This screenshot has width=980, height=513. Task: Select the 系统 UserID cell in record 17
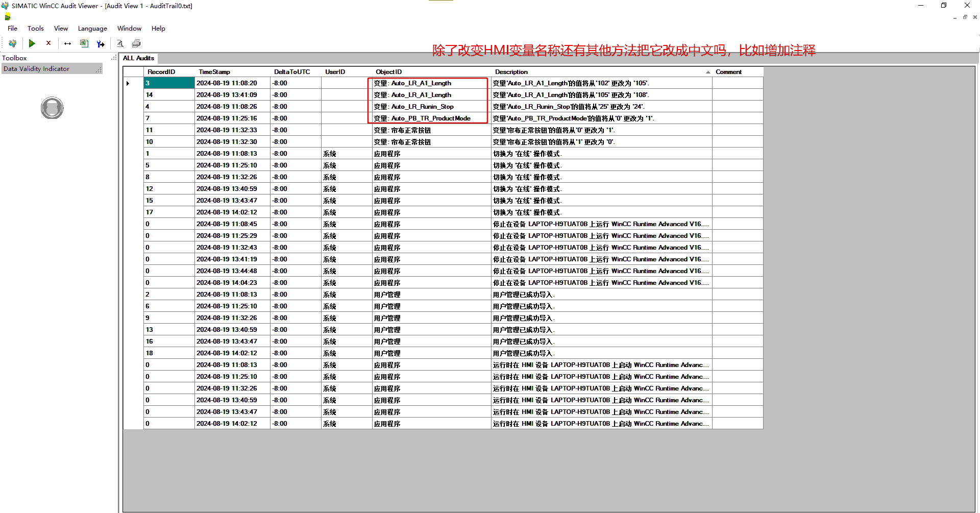pos(347,212)
